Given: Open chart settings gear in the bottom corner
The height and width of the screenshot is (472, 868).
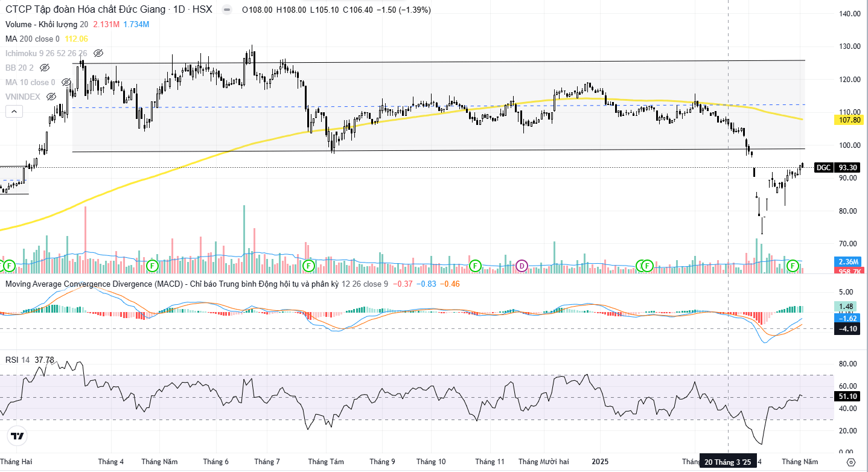Looking at the screenshot, I should pyautogui.click(x=851, y=462).
